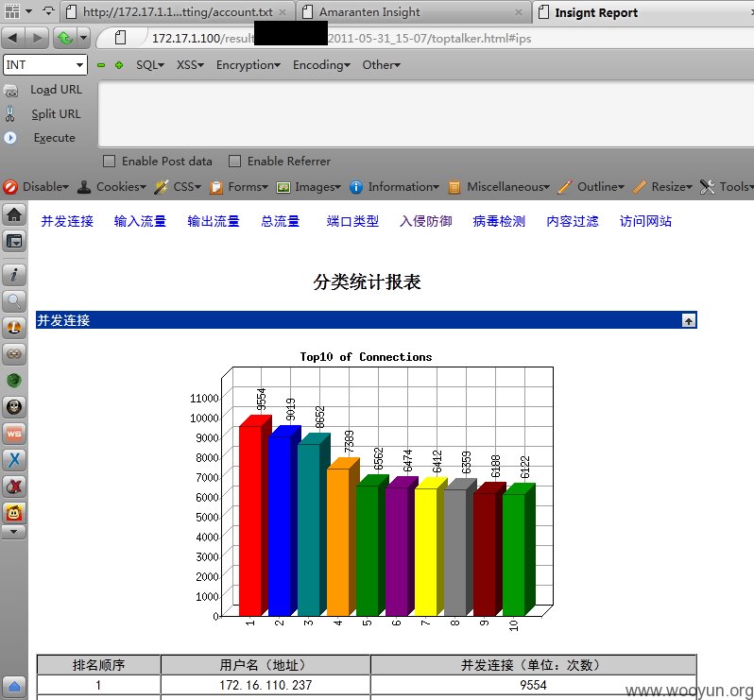Click the Load URL icon

(10, 91)
